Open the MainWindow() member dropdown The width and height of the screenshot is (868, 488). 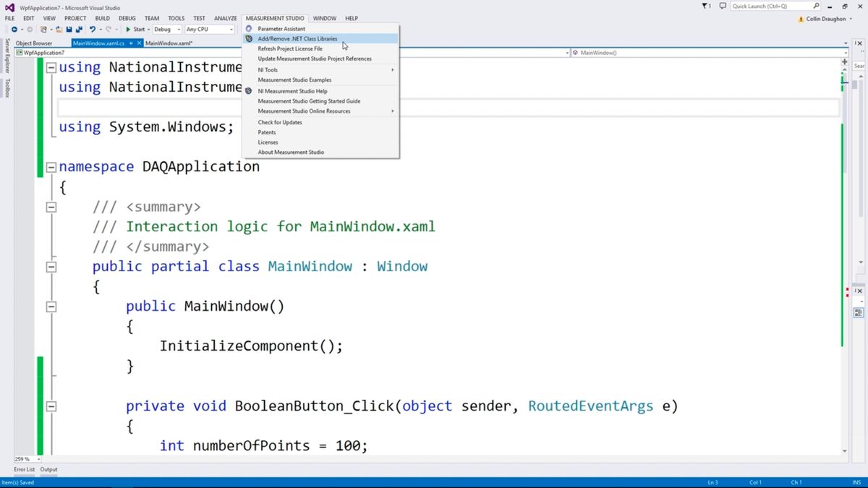pos(709,53)
